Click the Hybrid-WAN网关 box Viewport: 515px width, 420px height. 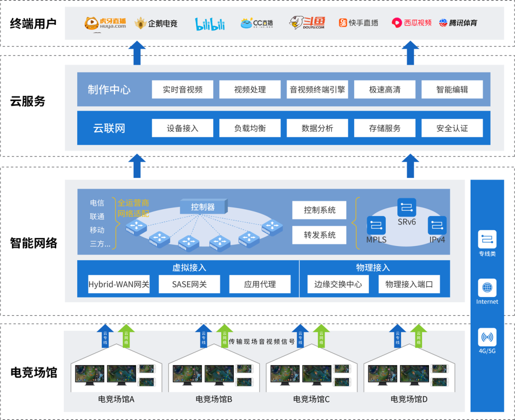coord(119,284)
